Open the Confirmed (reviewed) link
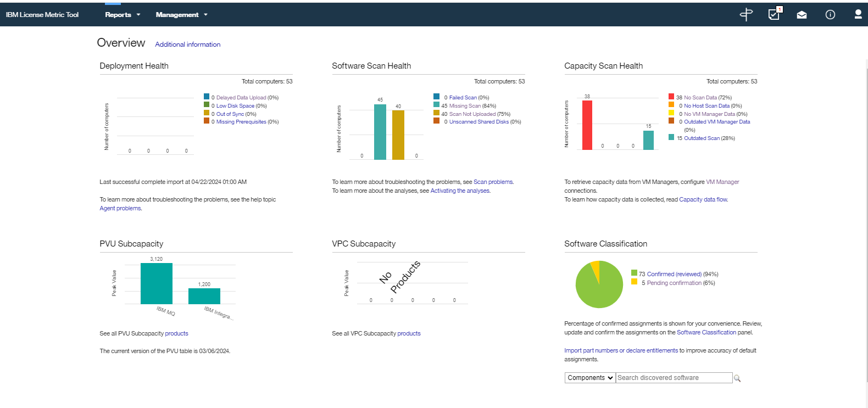This screenshot has width=868, height=408. tap(674, 274)
